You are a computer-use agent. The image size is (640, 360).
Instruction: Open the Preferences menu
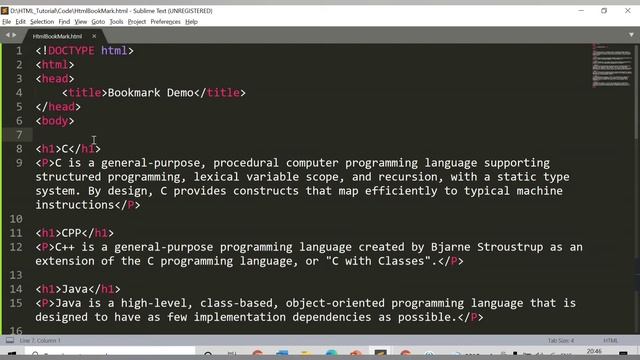coord(165,22)
